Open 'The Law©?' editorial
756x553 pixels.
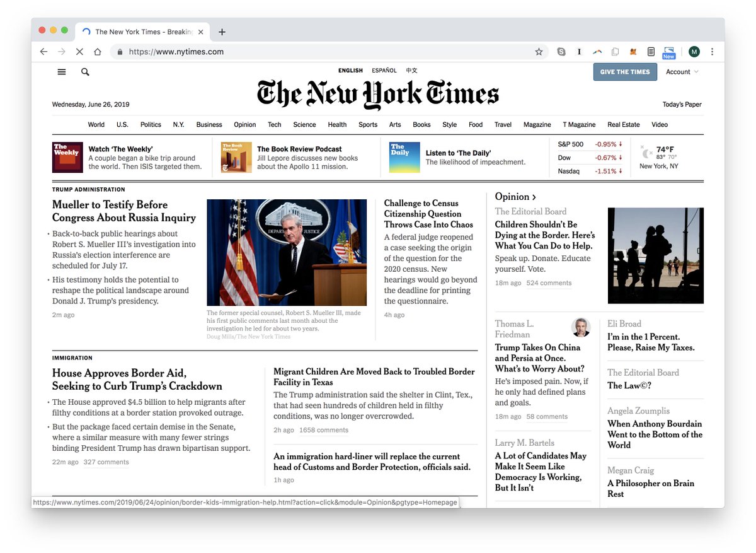629,385
